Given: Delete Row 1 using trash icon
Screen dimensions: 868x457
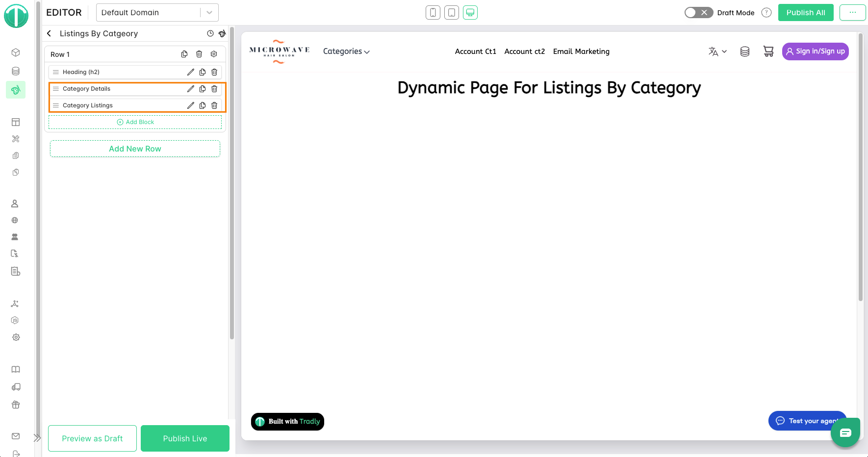Looking at the screenshot, I should [199, 54].
